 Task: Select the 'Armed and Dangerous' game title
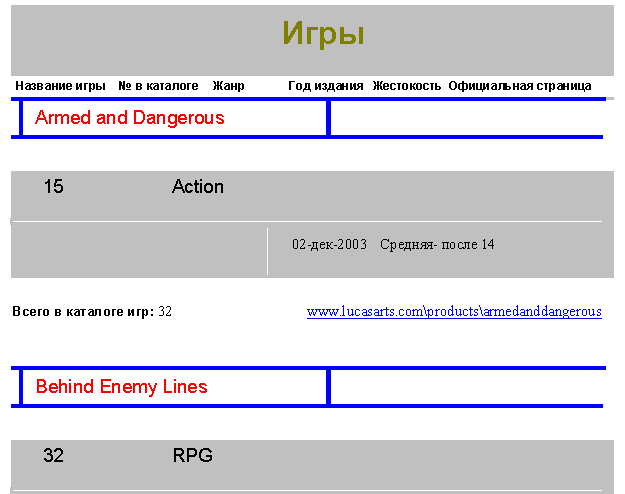point(130,118)
